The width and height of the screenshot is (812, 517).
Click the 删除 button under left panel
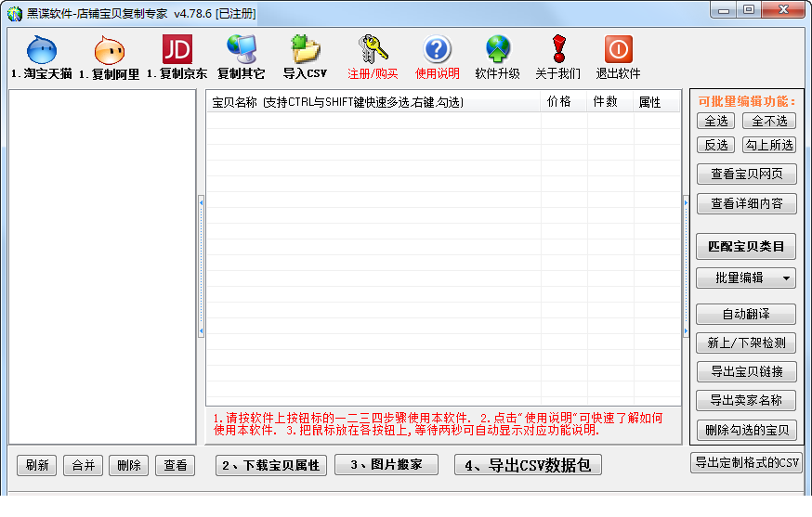tap(129, 465)
